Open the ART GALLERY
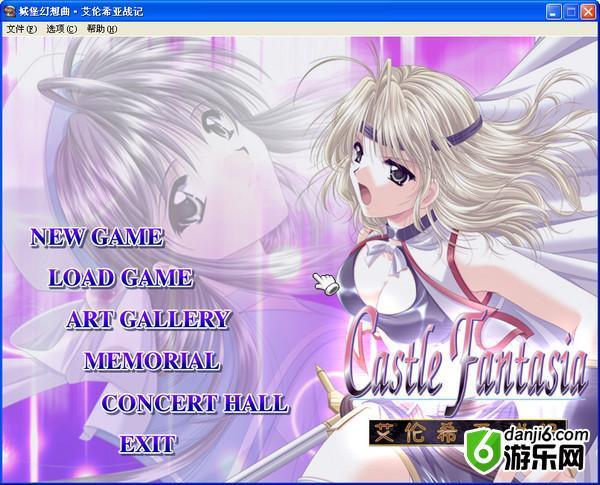The width and height of the screenshot is (600, 485). pyautogui.click(x=148, y=319)
